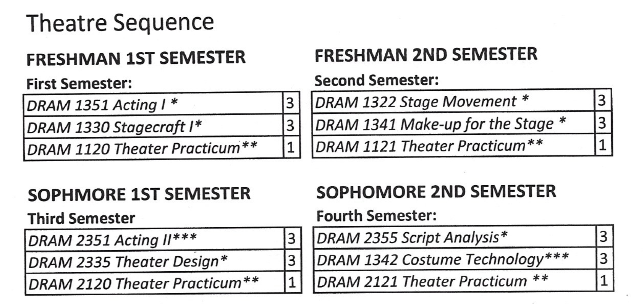Click DRAM 2120 Theater Practicum cell
This screenshot has width=644, height=304.
[155, 283]
